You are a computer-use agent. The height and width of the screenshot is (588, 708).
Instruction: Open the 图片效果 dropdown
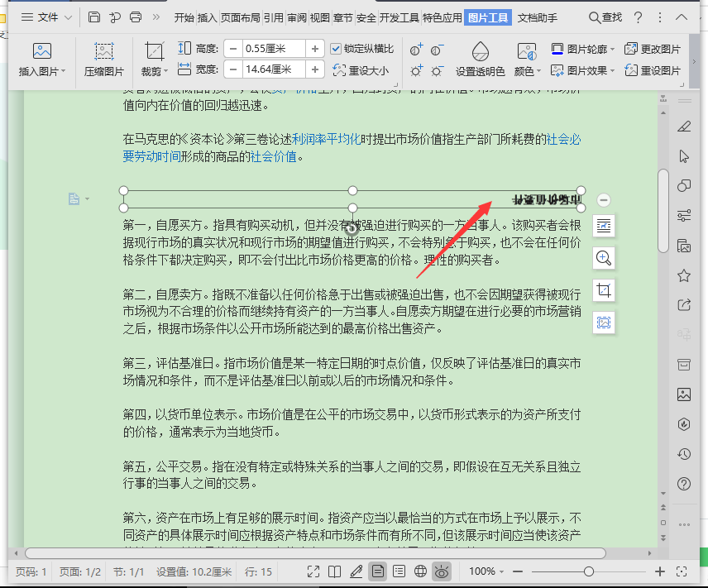pyautogui.click(x=583, y=70)
